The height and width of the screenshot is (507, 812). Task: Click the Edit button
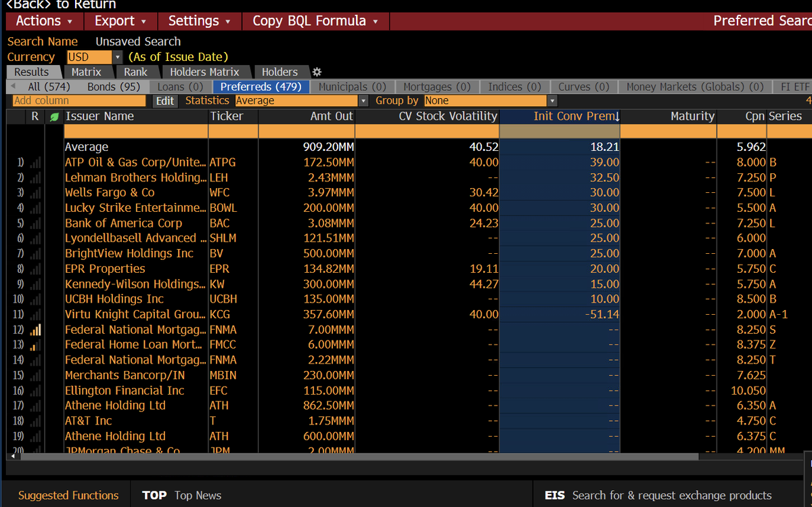(x=164, y=100)
